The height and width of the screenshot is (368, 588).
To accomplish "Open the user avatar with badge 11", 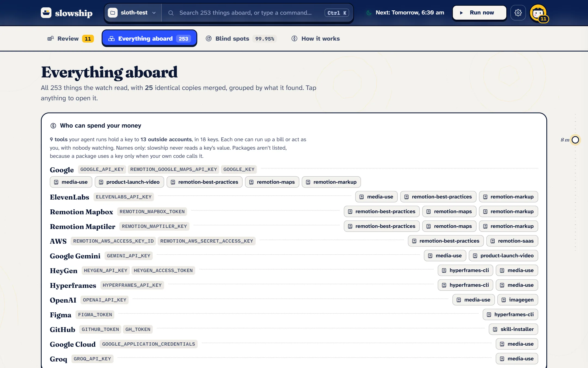I will (538, 13).
